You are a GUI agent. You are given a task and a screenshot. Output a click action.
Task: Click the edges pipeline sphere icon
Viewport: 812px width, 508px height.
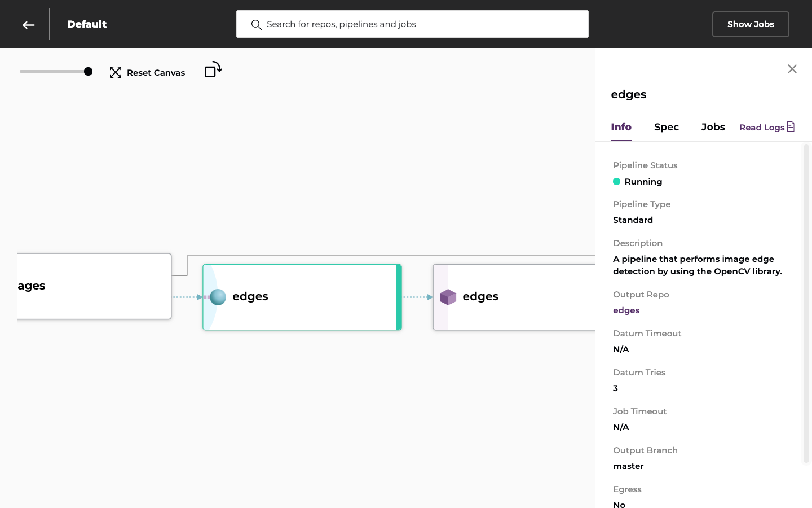(x=218, y=297)
